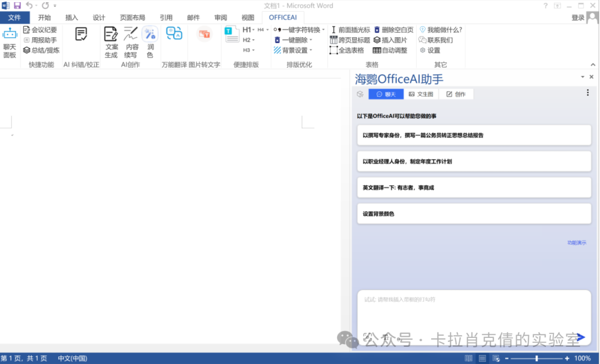The width and height of the screenshot is (600, 364).
Task: Open the 背景设置 dropdown
Action: pos(294,50)
